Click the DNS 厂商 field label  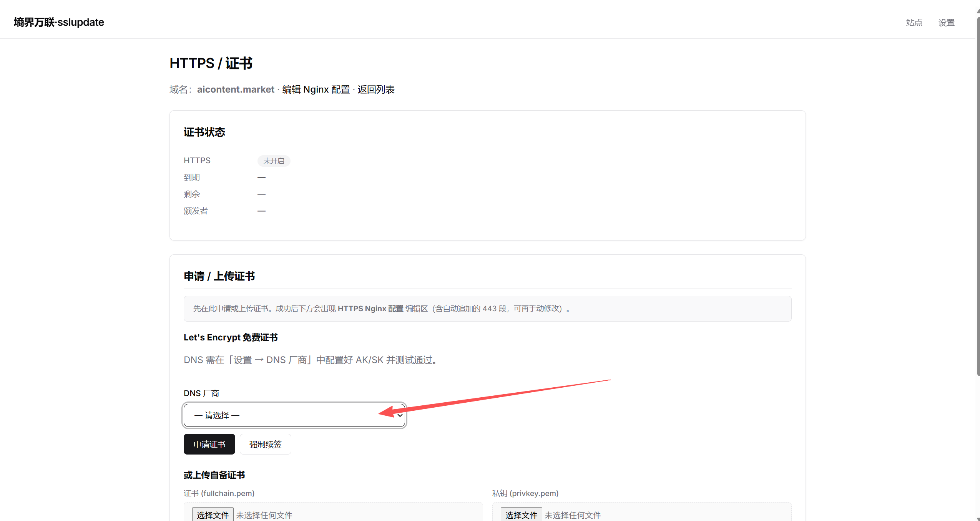click(x=201, y=393)
